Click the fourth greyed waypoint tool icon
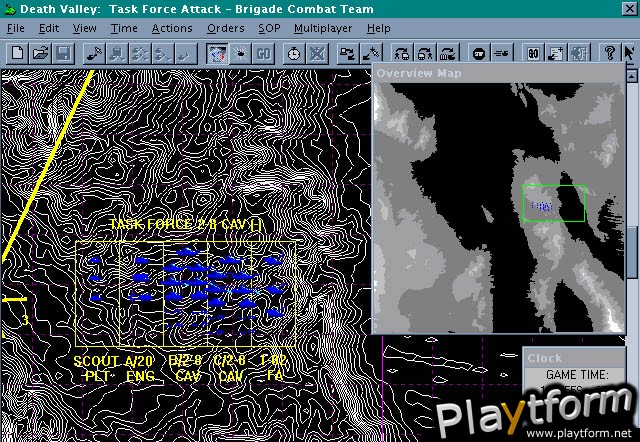The width and height of the screenshot is (640, 442). point(163,53)
